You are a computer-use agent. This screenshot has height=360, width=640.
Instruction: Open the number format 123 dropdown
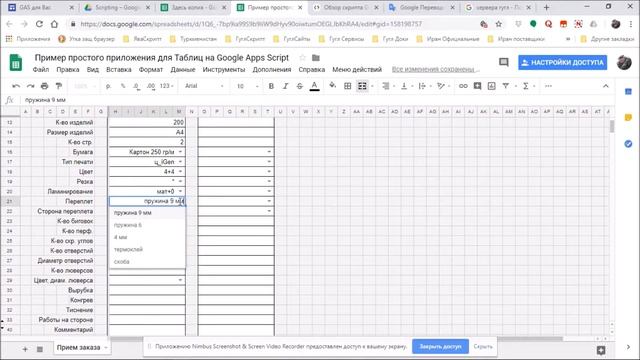[167, 86]
